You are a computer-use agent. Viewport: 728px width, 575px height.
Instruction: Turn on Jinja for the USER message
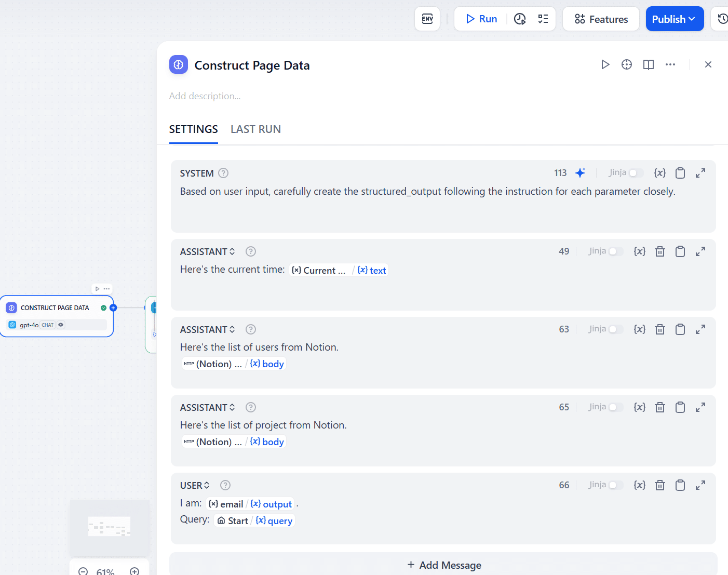(615, 485)
